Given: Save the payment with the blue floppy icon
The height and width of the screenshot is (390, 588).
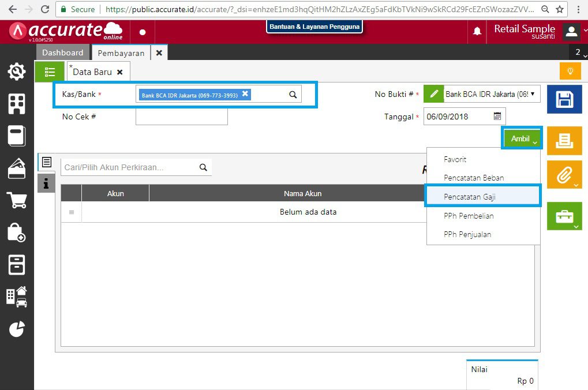Looking at the screenshot, I should tap(564, 99).
